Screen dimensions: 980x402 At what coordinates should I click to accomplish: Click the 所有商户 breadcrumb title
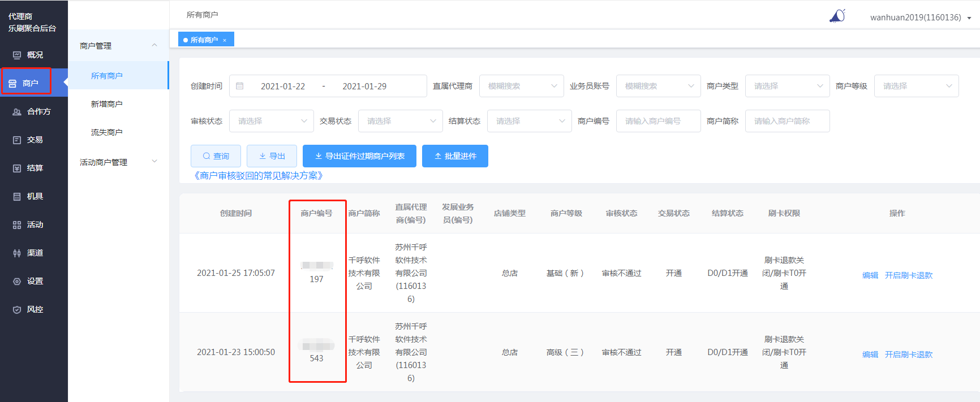click(x=202, y=15)
